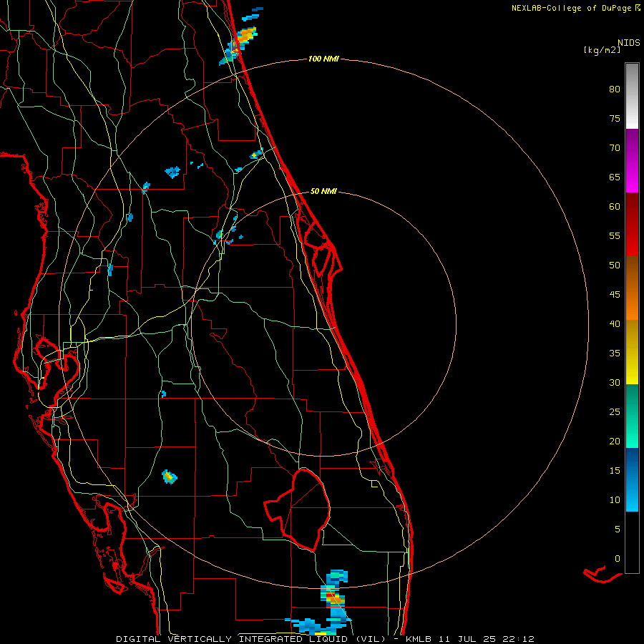644x644 pixels.
Task: Pick the white-gray segment of the color bar
Action: tap(632, 96)
